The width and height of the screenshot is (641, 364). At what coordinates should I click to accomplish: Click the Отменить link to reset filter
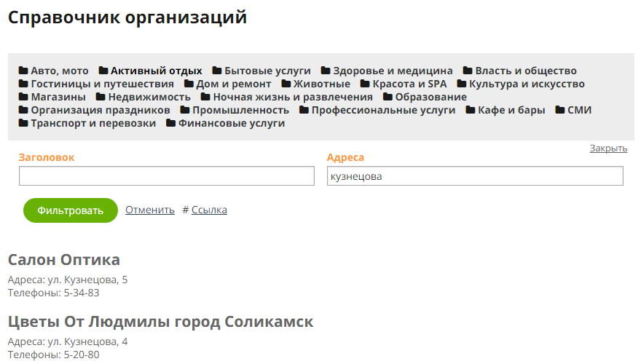point(150,210)
